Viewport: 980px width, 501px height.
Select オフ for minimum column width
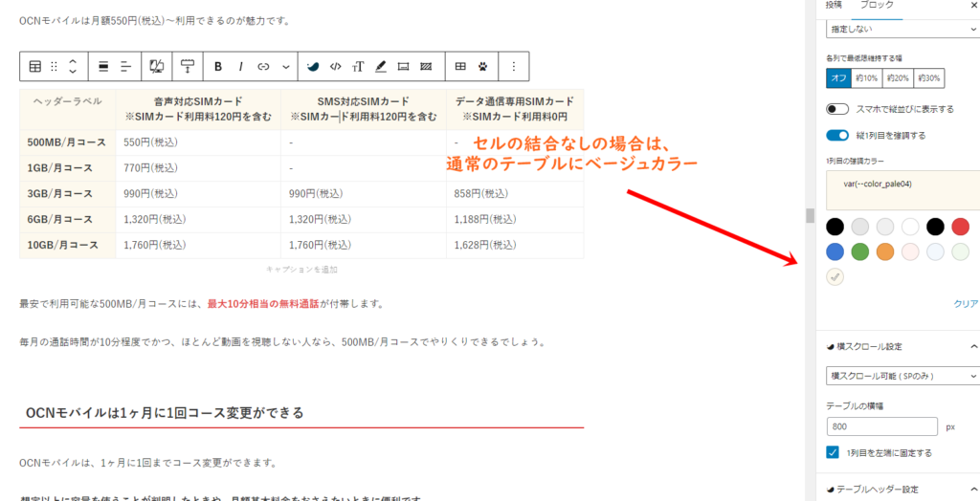(836, 78)
